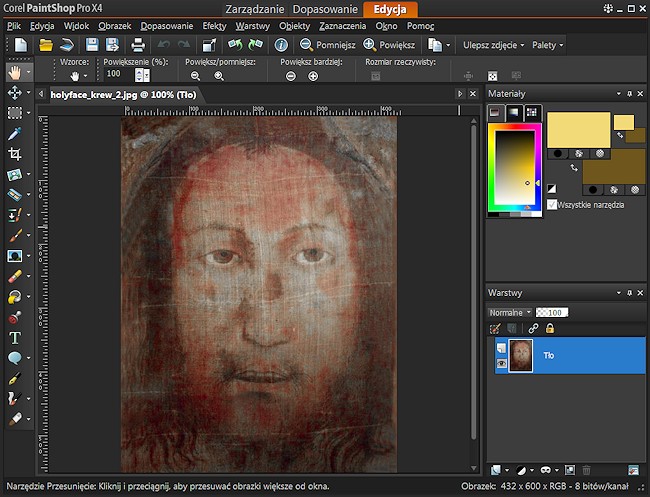The width and height of the screenshot is (650, 497).
Task: Open the new layer dropdown arrow
Action: (x=507, y=470)
